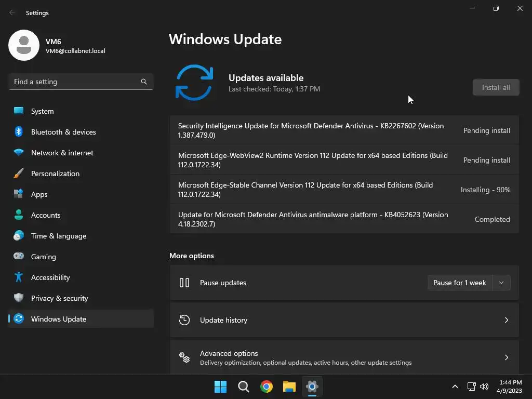Launch Google Chrome from taskbar
This screenshot has height=399, width=532.
pos(267,387)
